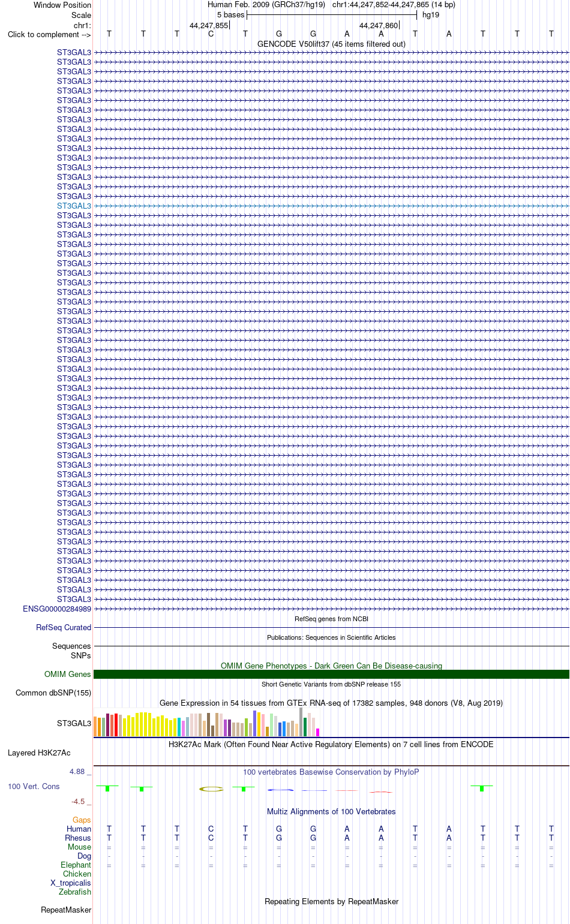The height and width of the screenshot is (924, 570).
Task: Open the H3K27Ac Mark track title
Action: [x=331, y=745]
